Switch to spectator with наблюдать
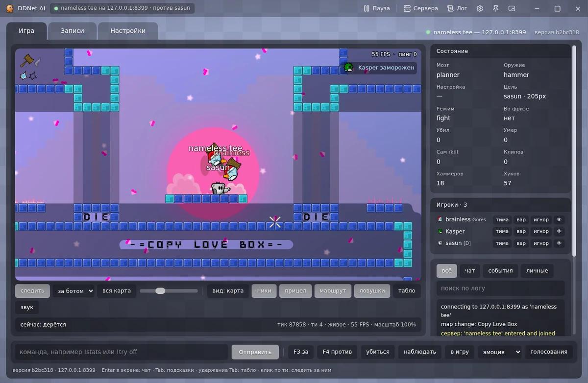 (x=419, y=352)
